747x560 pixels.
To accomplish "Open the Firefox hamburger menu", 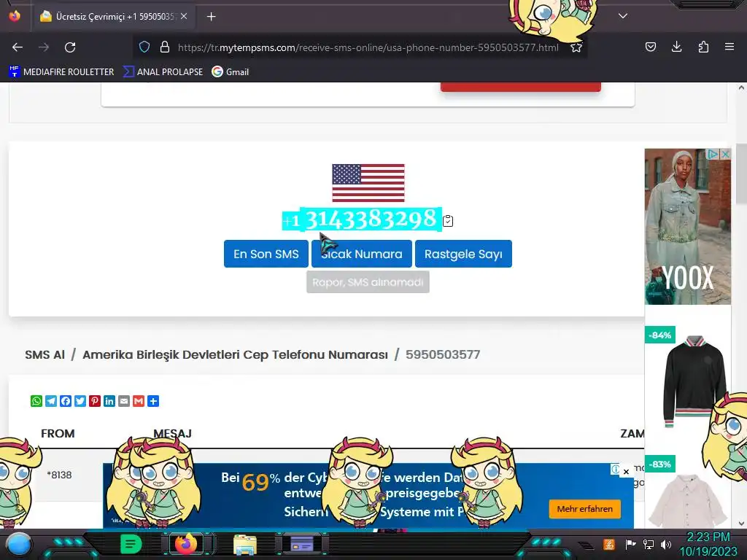I will tap(729, 47).
